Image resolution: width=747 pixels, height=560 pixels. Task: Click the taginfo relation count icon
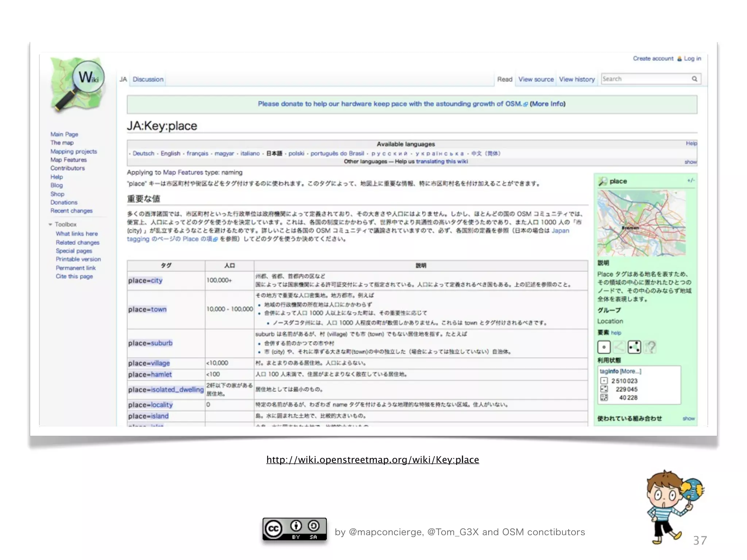pyautogui.click(x=604, y=397)
